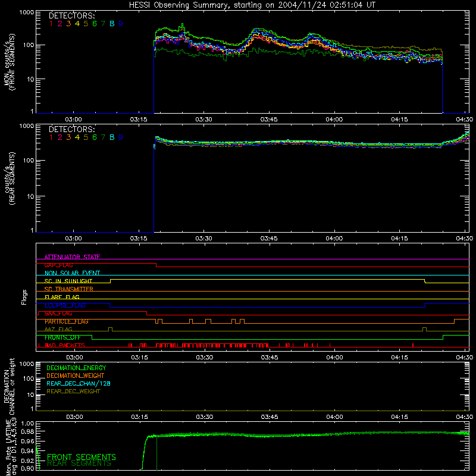Click the SAA_FLAG label

coord(58,314)
